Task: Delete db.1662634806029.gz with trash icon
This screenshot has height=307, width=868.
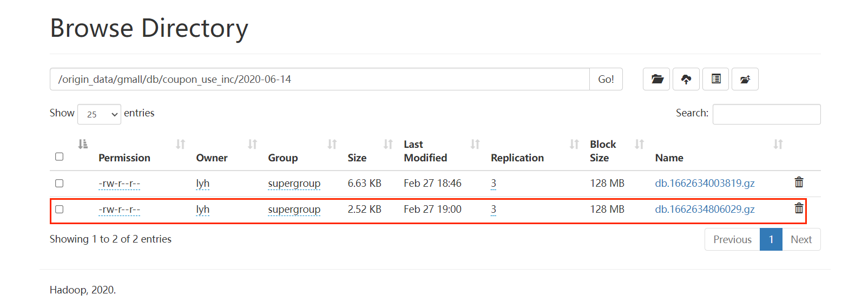Action: [799, 208]
